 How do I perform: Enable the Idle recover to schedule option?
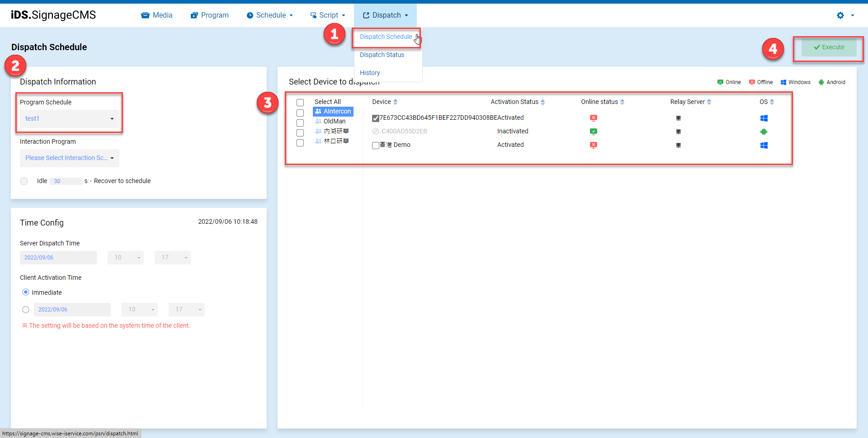(24, 181)
